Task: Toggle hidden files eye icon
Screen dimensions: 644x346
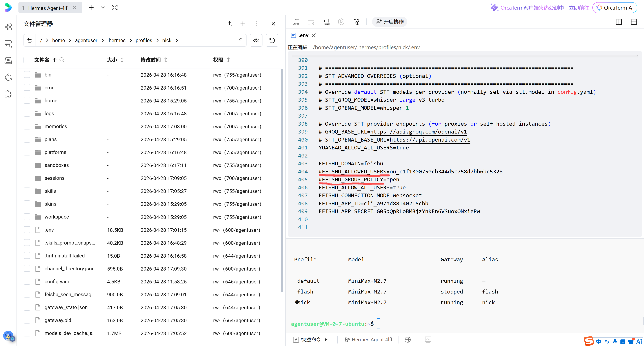Action: [x=256, y=40]
